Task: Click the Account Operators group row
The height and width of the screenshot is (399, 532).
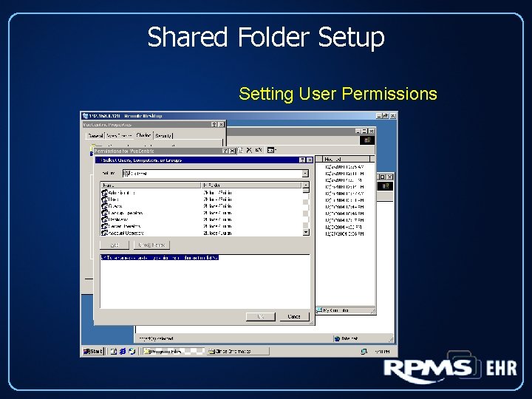Action: click(x=201, y=233)
